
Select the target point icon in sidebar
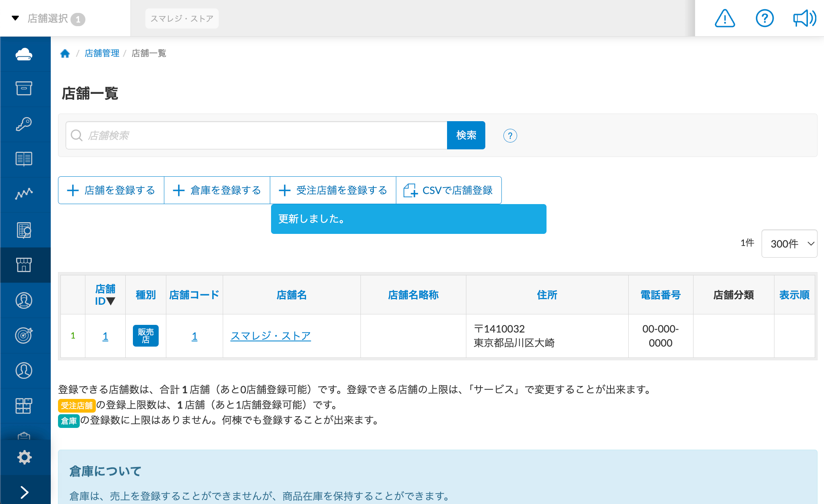coord(25,336)
